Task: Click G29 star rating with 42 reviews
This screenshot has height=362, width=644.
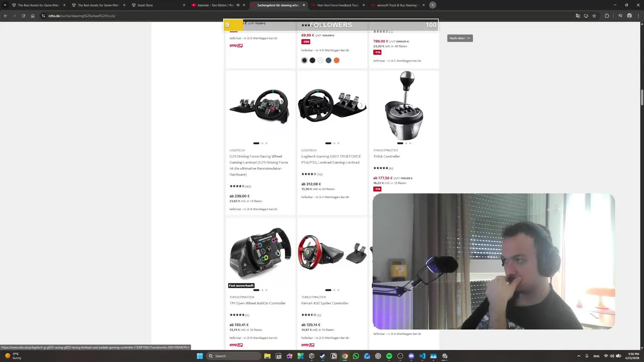Action: point(240,186)
